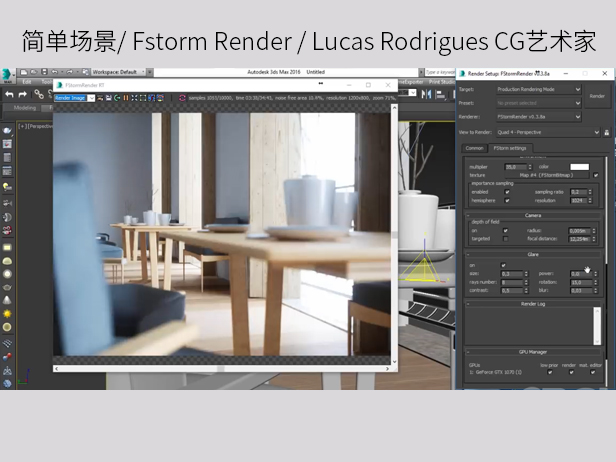Click the cone primitive icon in left toolbar
This screenshot has height=462, width=616.
pos(7,300)
